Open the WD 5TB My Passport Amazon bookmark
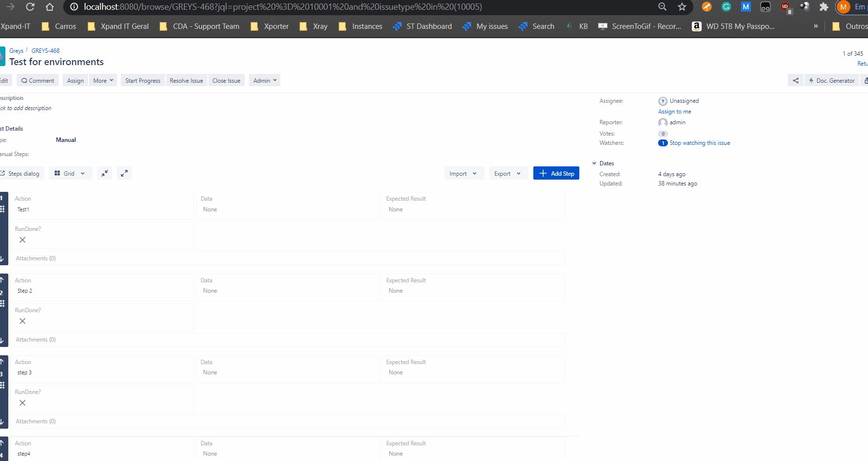 pos(733,26)
